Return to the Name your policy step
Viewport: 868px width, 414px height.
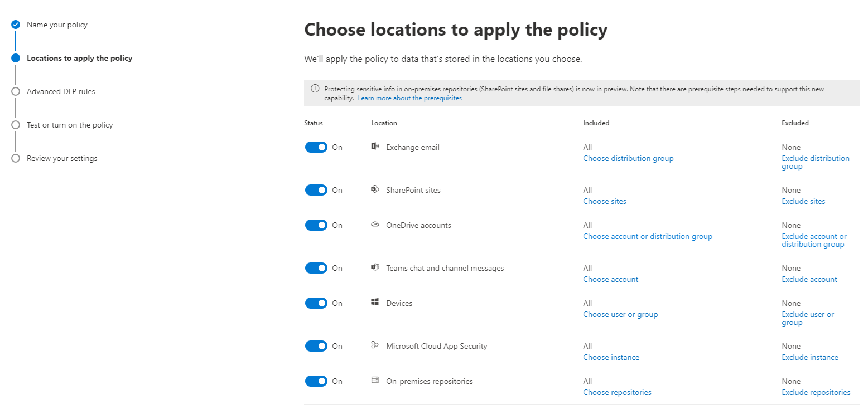pyautogui.click(x=56, y=25)
